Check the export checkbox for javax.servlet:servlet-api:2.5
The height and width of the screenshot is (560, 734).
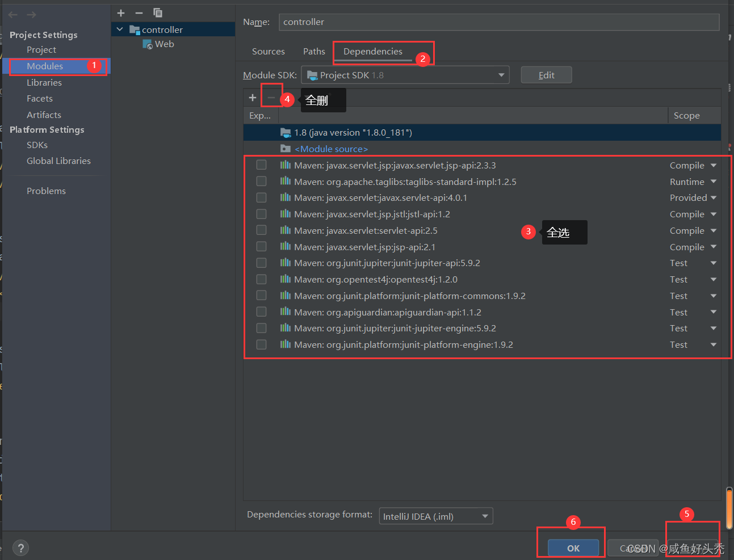point(261,230)
